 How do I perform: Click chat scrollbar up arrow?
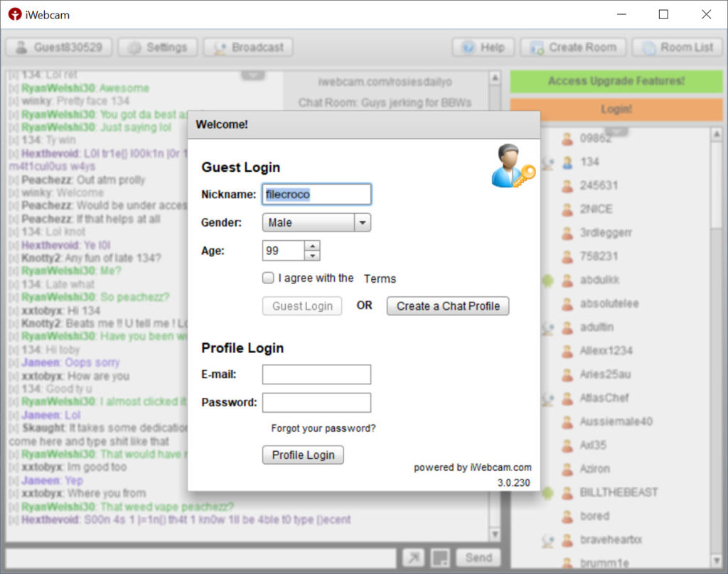click(x=495, y=77)
